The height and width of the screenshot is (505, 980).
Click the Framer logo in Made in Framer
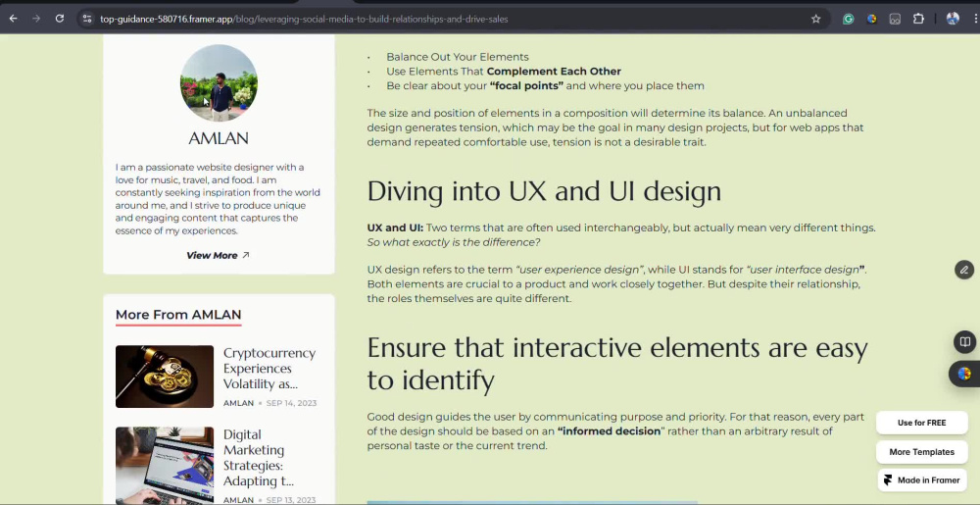click(x=888, y=480)
